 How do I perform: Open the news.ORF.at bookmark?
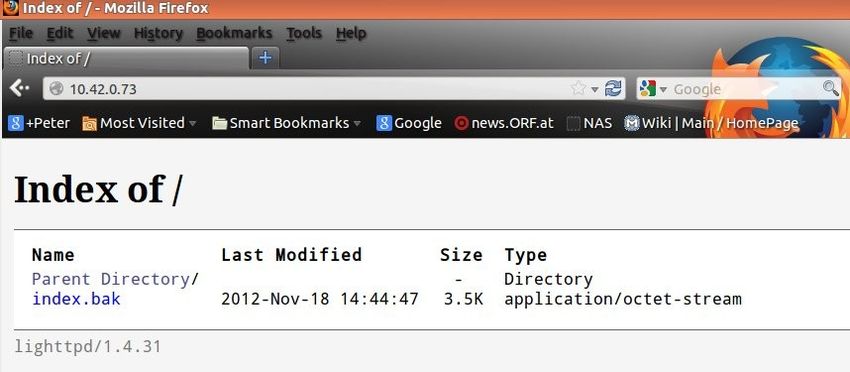(x=504, y=124)
